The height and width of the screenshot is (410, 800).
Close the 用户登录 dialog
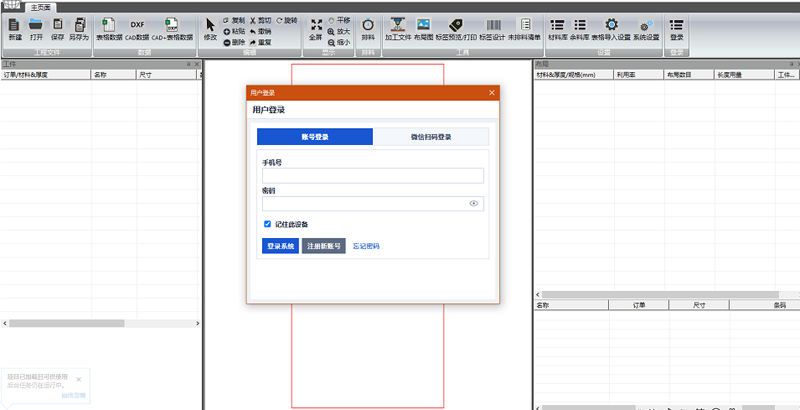tap(492, 92)
